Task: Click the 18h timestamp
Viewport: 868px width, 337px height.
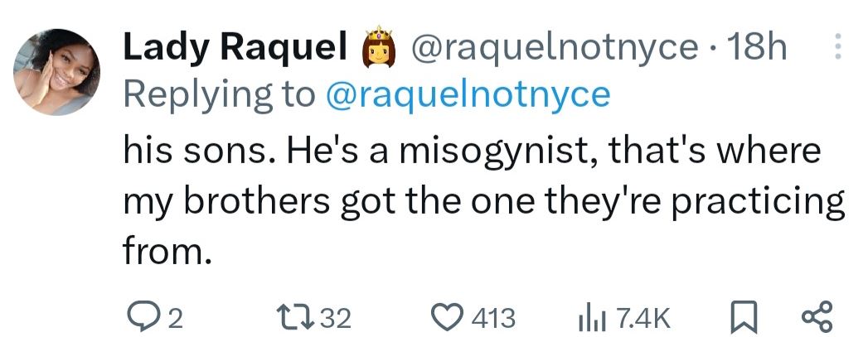Action: [756, 49]
